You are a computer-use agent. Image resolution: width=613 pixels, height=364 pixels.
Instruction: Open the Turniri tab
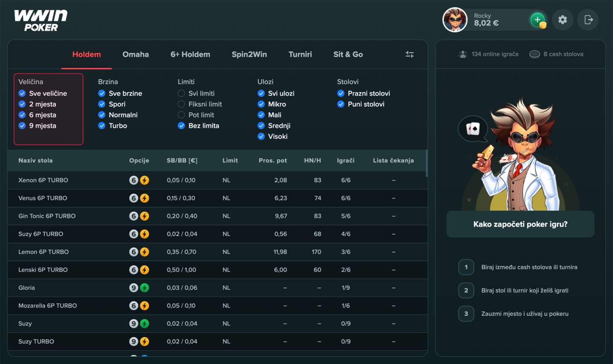[x=300, y=54]
